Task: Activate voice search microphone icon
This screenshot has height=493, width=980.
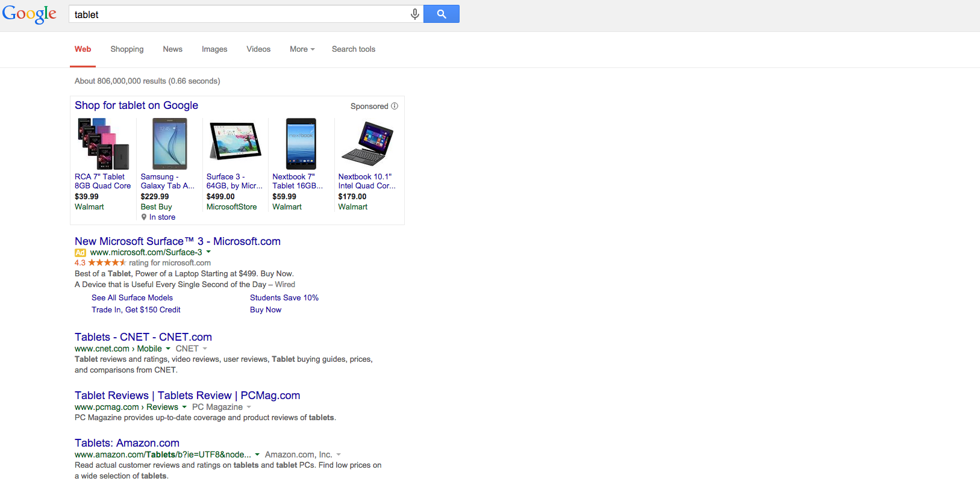Action: (414, 14)
